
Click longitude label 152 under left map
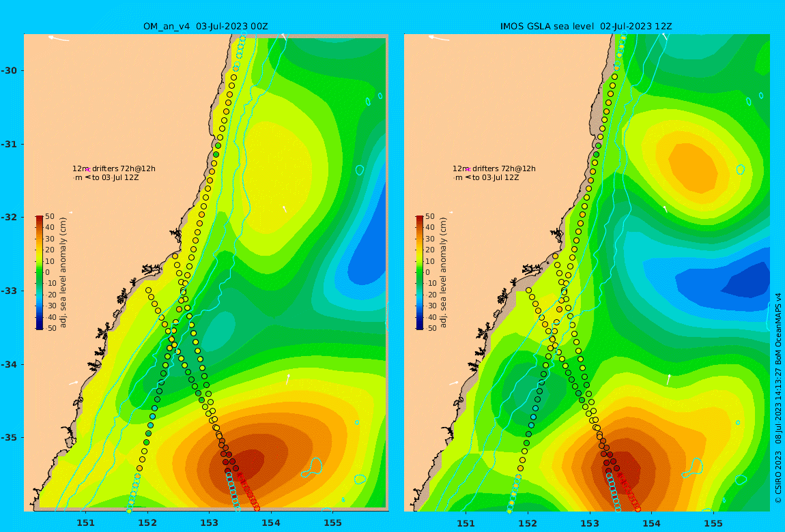[147, 523]
